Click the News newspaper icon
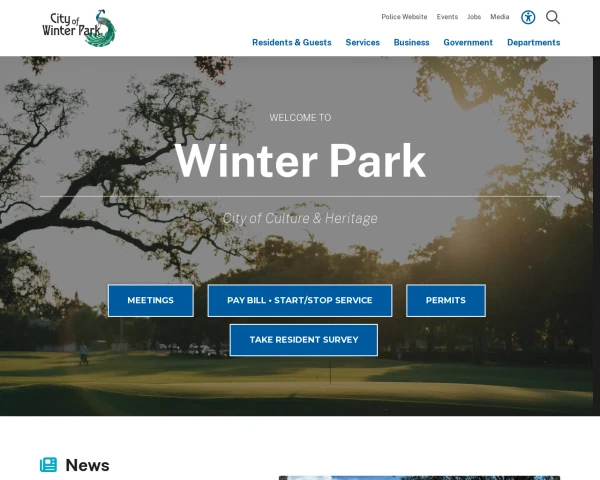Image resolution: width=600 pixels, height=480 pixels. tap(48, 465)
